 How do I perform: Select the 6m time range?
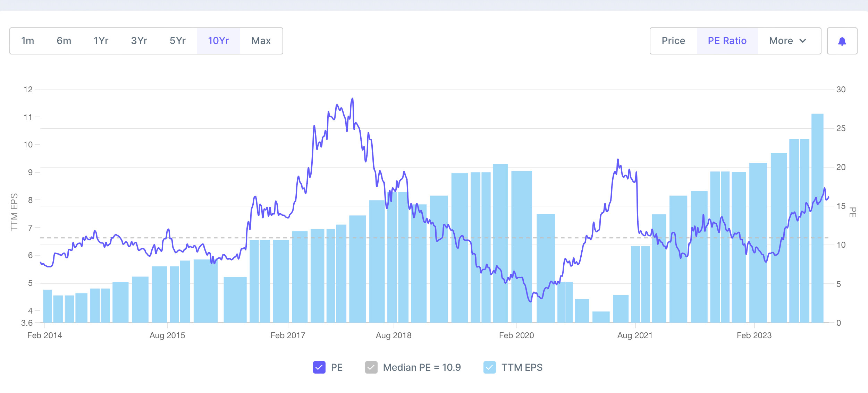pos(64,41)
